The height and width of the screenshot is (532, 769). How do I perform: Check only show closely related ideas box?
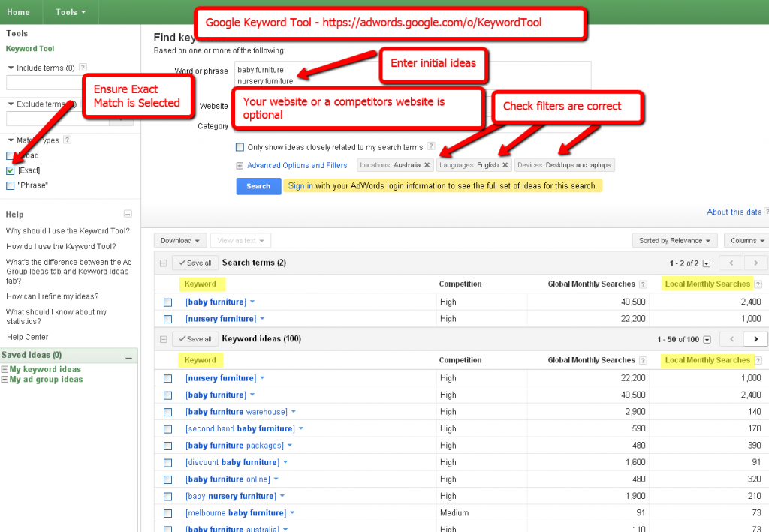coord(240,148)
